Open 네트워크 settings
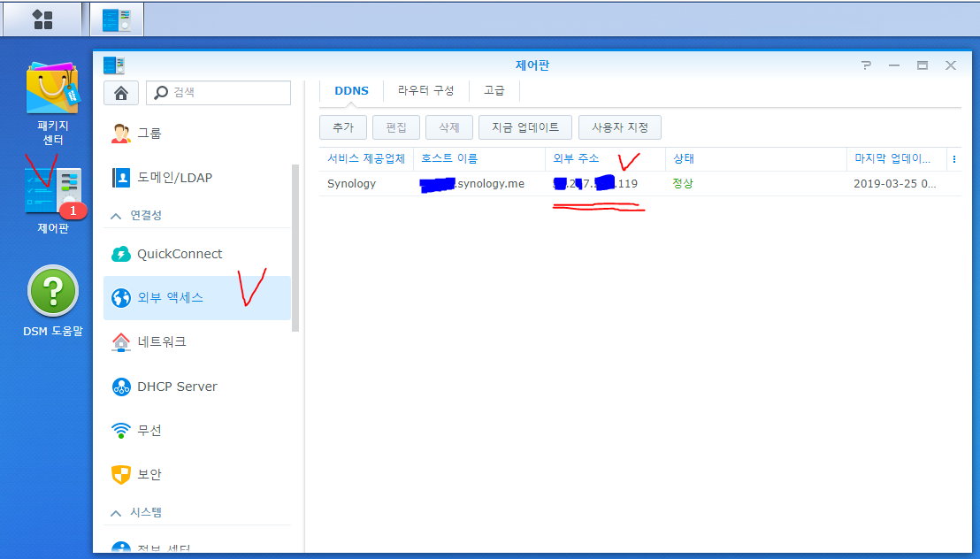 point(197,342)
